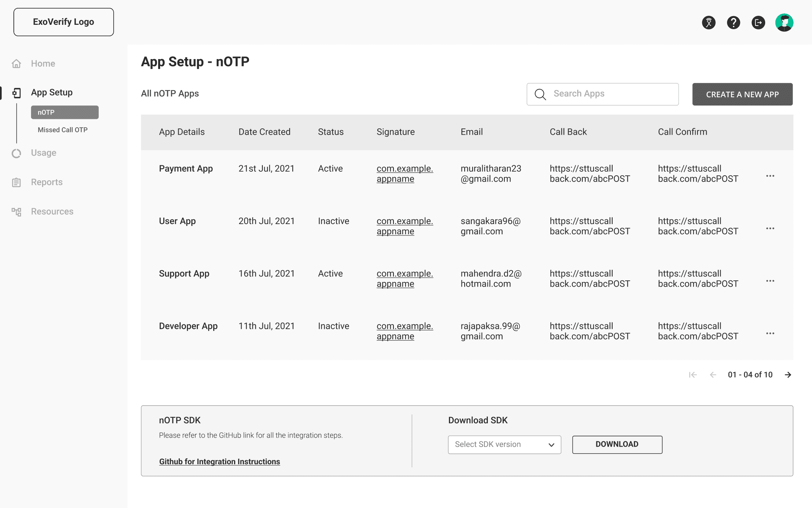Jump to first page arrow
The height and width of the screenshot is (508, 812).
[x=693, y=375]
